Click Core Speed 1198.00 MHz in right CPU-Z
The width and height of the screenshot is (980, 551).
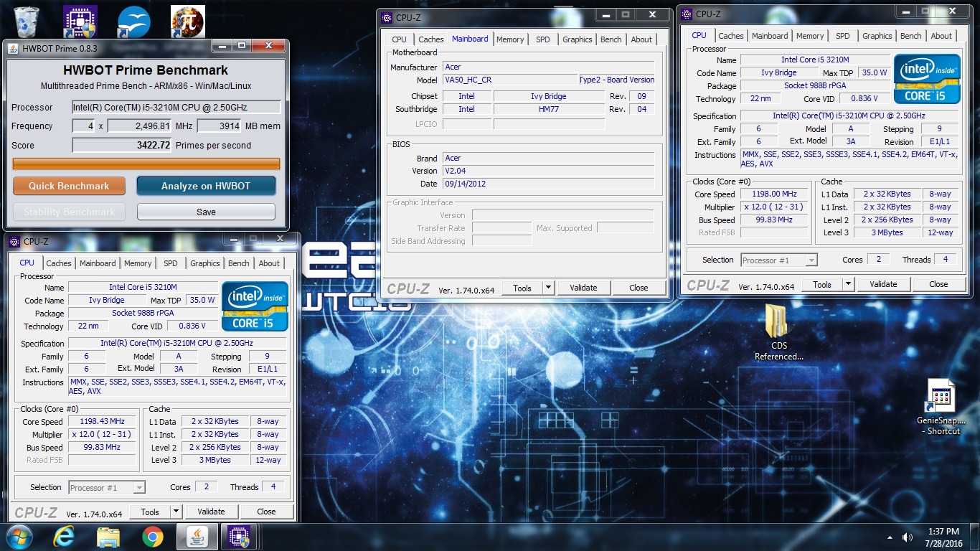click(x=774, y=194)
